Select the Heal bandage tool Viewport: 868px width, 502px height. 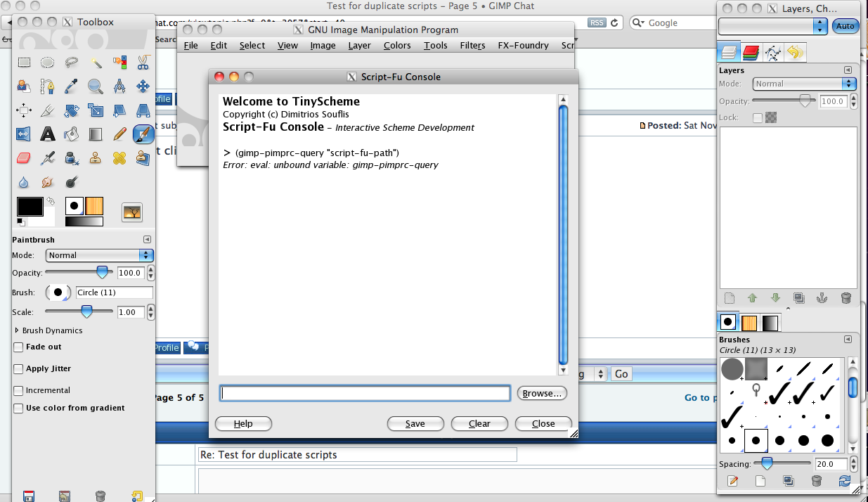point(119,157)
